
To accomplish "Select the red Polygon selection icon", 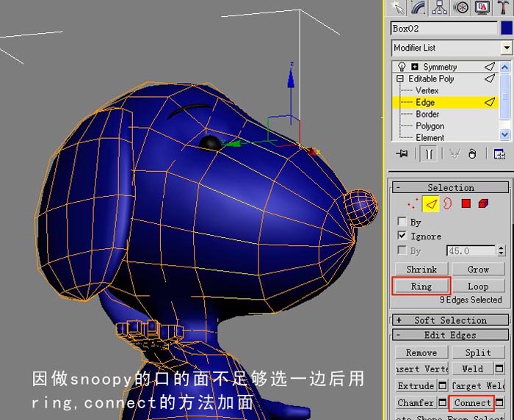I will (466, 203).
